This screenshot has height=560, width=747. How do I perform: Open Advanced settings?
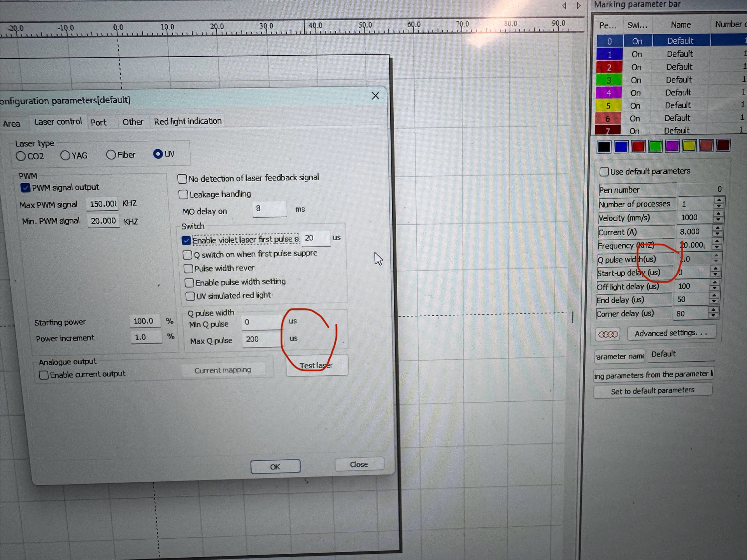(671, 333)
